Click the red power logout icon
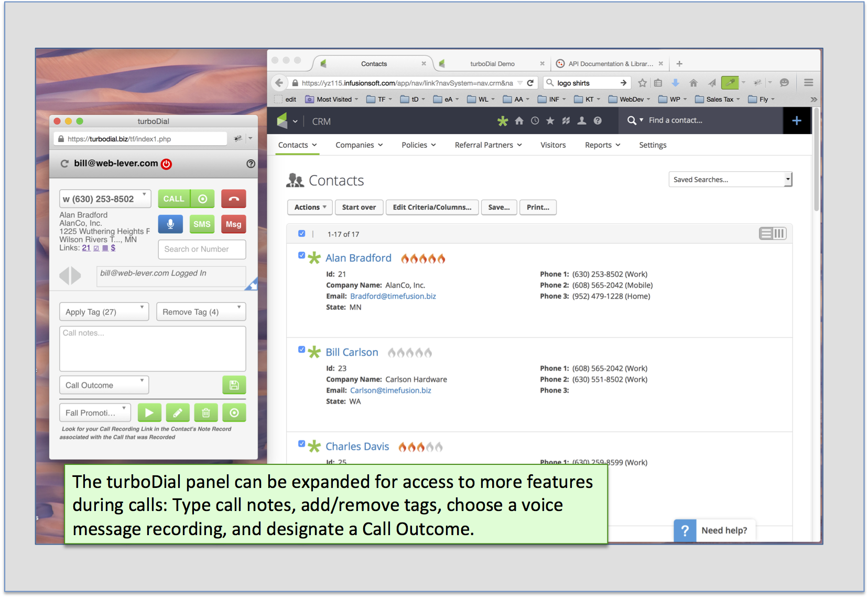Viewport: 868px width, 598px height. (x=166, y=164)
